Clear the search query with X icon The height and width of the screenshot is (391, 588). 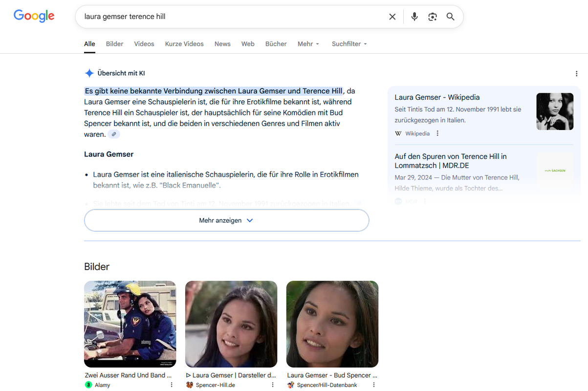(392, 17)
